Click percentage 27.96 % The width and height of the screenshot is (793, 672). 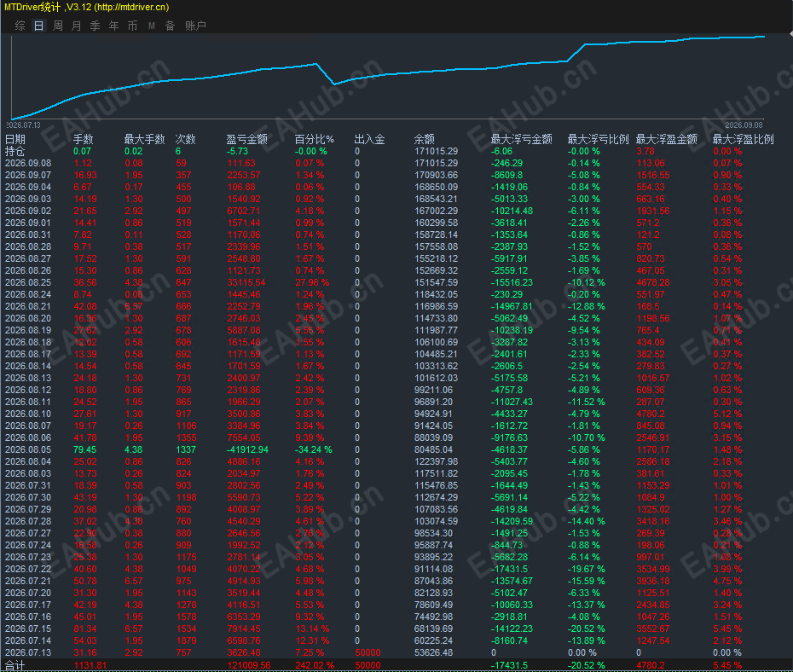tap(313, 282)
